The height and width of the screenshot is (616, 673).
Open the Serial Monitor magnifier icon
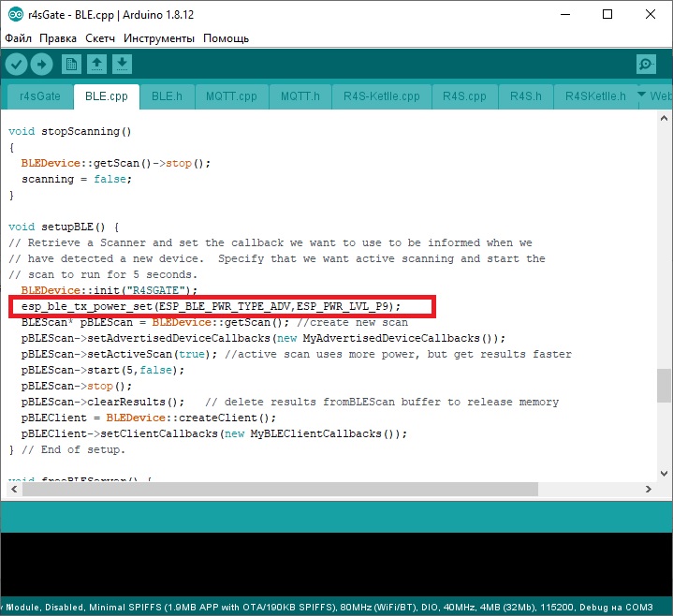[x=646, y=64]
